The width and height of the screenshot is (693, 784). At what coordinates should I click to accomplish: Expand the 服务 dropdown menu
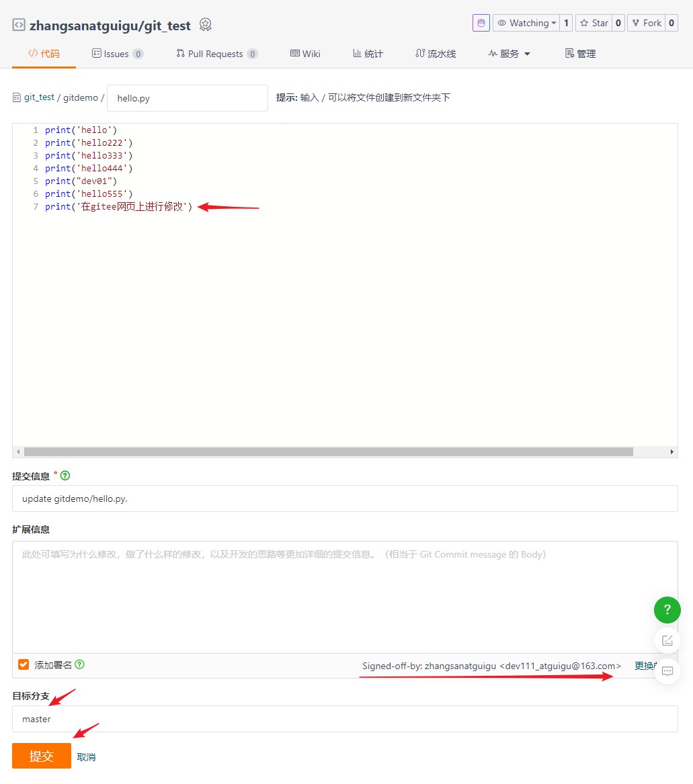pyautogui.click(x=509, y=54)
